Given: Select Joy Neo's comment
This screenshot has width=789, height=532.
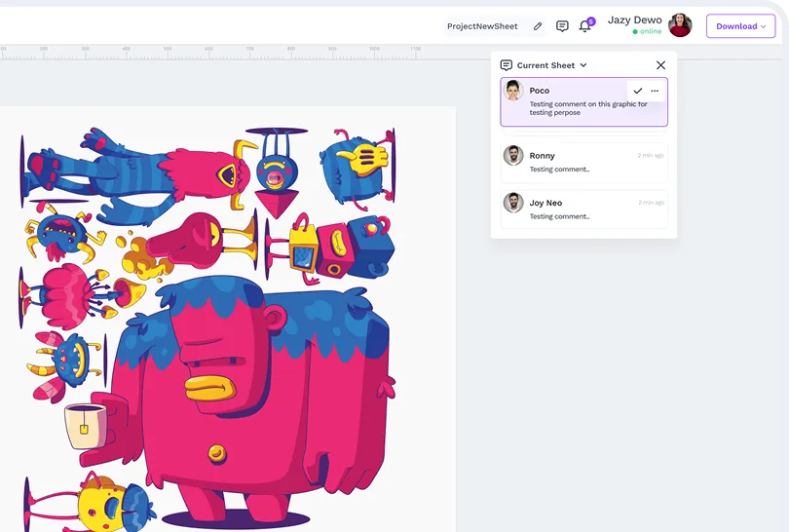Looking at the screenshot, I should pyautogui.click(x=583, y=209).
